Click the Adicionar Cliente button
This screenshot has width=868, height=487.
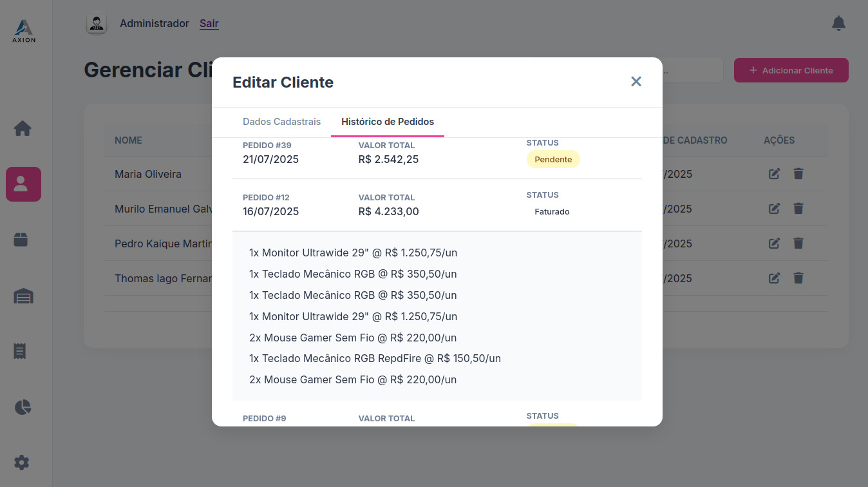click(x=791, y=70)
